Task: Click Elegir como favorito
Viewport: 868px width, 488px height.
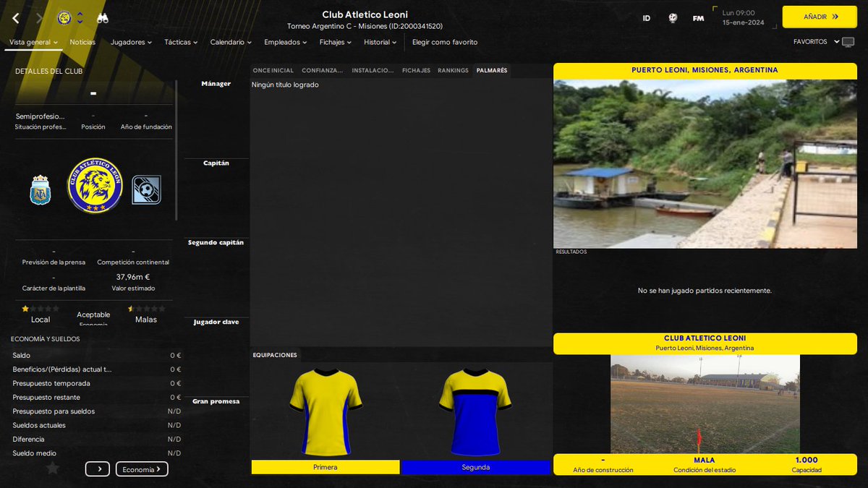Action: pyautogui.click(x=445, y=42)
